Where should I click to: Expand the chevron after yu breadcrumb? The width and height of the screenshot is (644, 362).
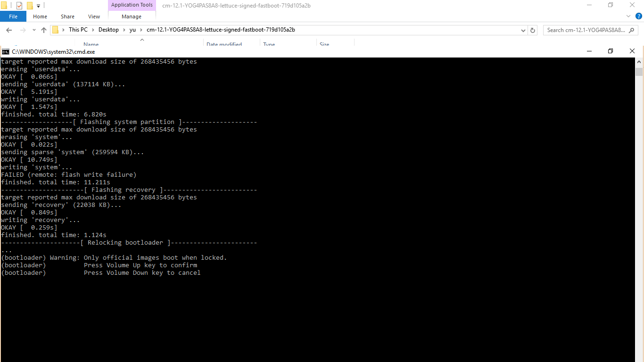point(141,30)
